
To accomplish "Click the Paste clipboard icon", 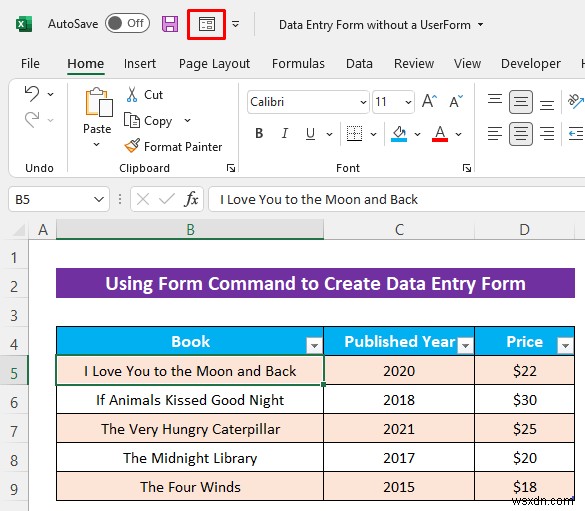I will point(98,102).
